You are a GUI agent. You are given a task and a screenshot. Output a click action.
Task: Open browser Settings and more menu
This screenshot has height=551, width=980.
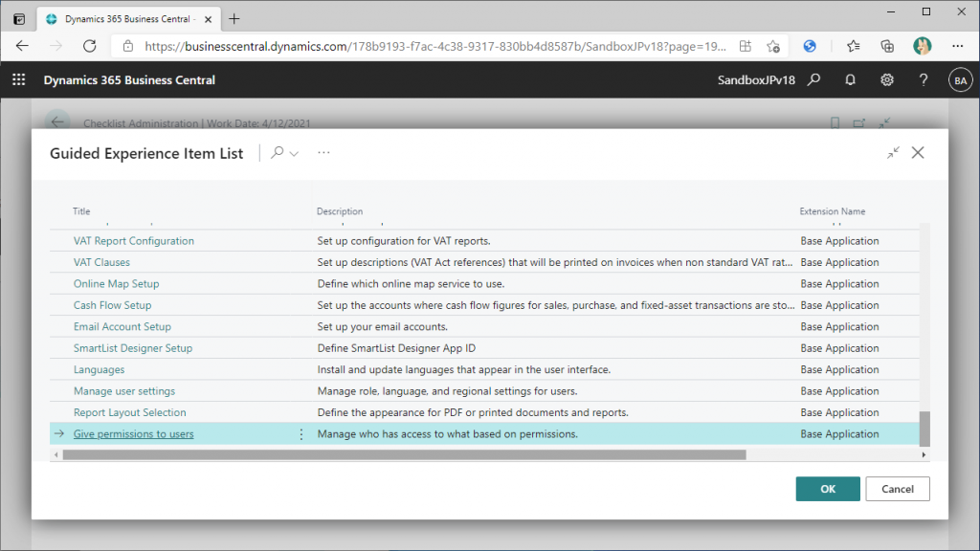click(x=957, y=46)
